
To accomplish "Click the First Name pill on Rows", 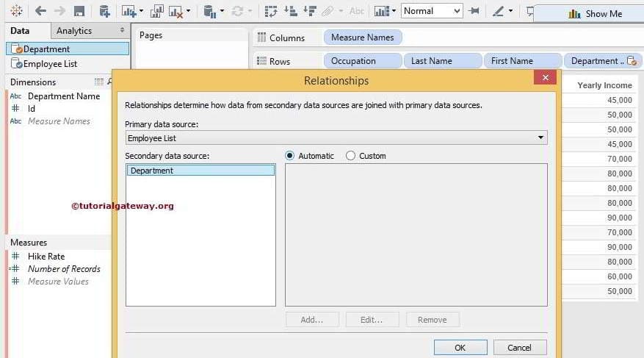I will [522, 61].
